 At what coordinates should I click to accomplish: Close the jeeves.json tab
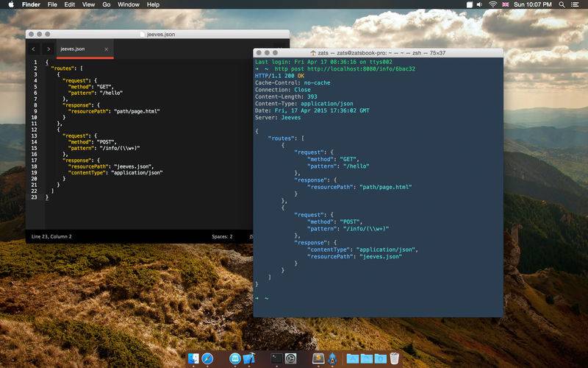click(x=106, y=49)
